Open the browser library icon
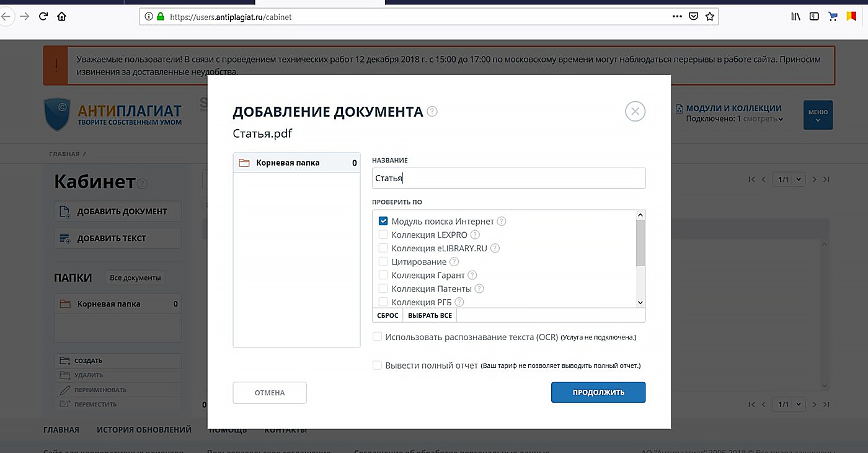The image size is (868, 453). point(796,17)
